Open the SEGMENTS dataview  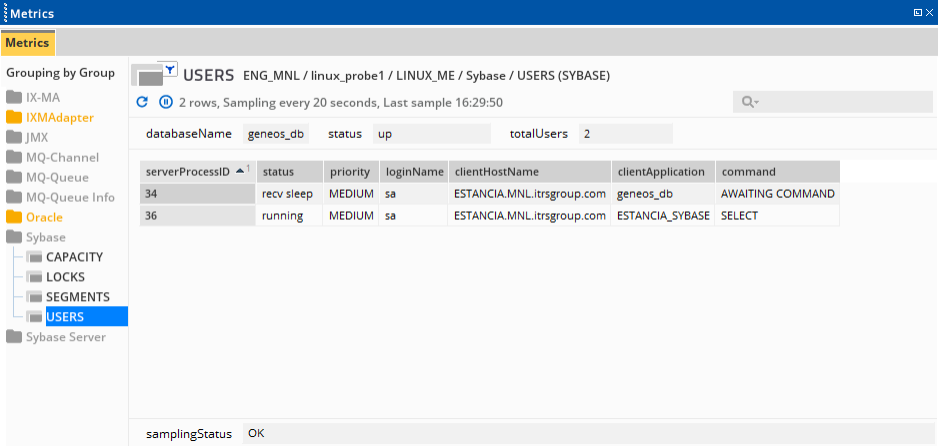78,297
